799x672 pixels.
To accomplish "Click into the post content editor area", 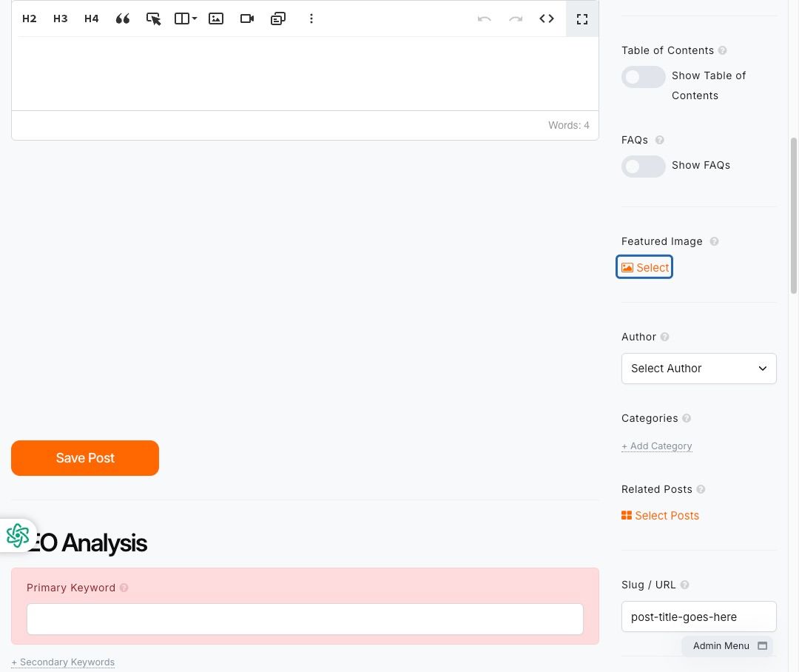I will [305, 73].
